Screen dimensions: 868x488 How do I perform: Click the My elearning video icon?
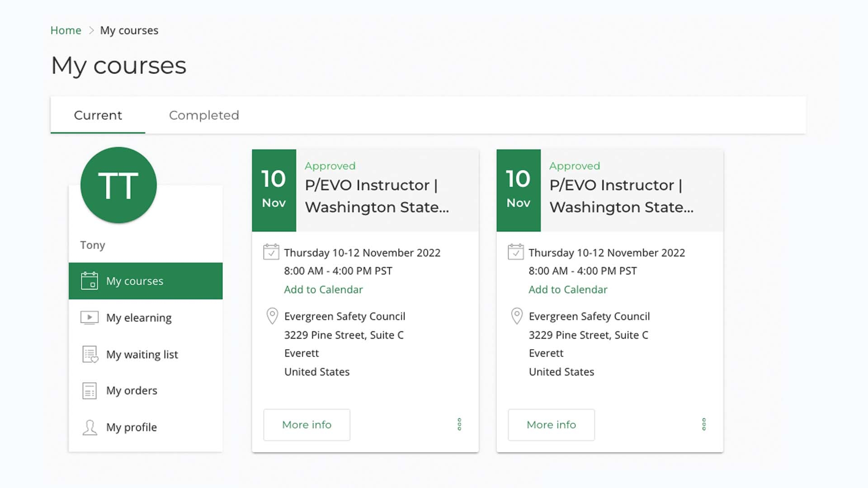point(89,318)
